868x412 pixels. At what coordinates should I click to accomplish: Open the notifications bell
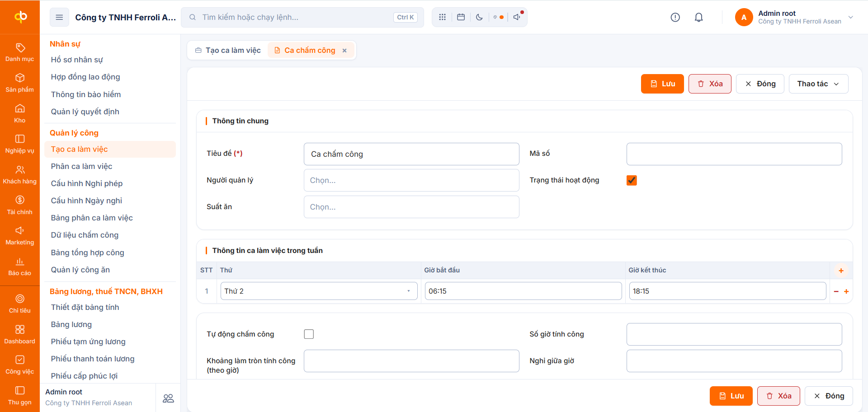(x=699, y=17)
